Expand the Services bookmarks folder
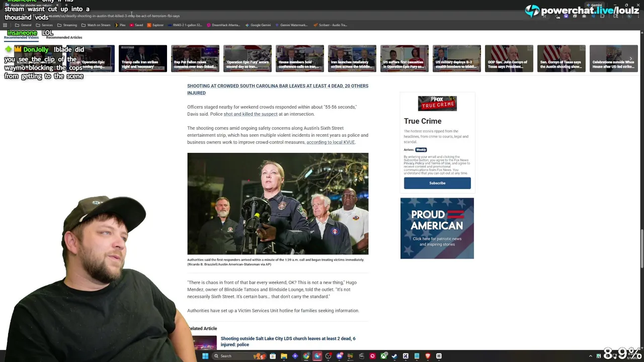The width and height of the screenshot is (644, 362). coord(44,25)
